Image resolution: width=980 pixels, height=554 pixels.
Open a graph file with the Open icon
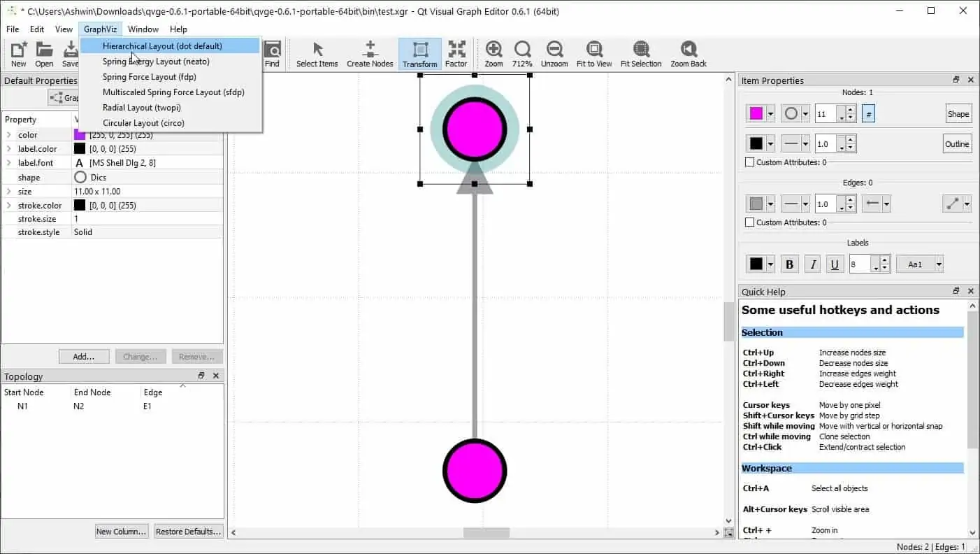coord(44,55)
